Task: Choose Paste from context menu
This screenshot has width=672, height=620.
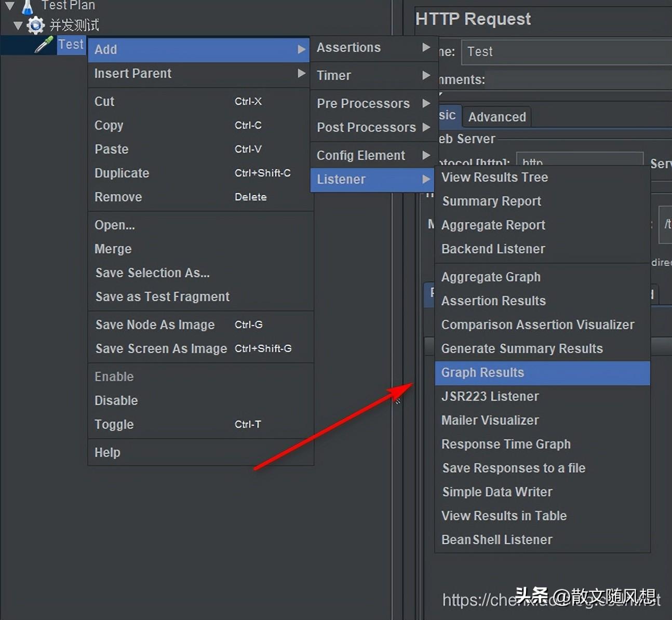Action: click(x=201, y=150)
